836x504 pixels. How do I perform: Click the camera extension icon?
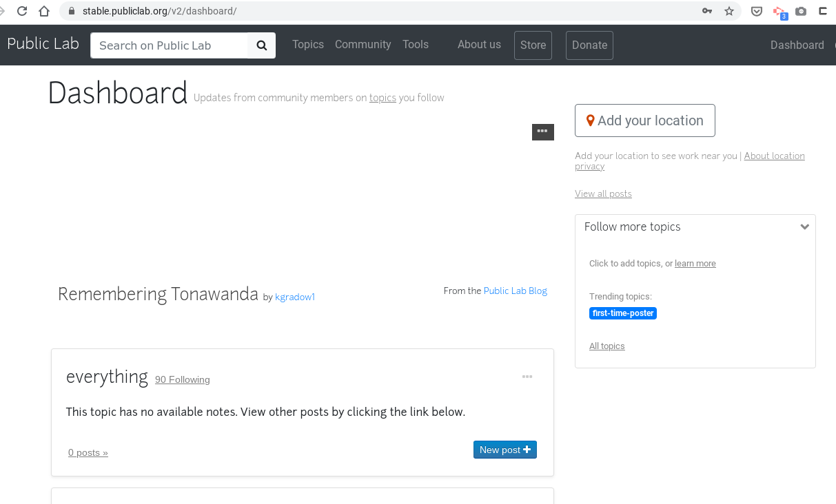click(x=801, y=11)
